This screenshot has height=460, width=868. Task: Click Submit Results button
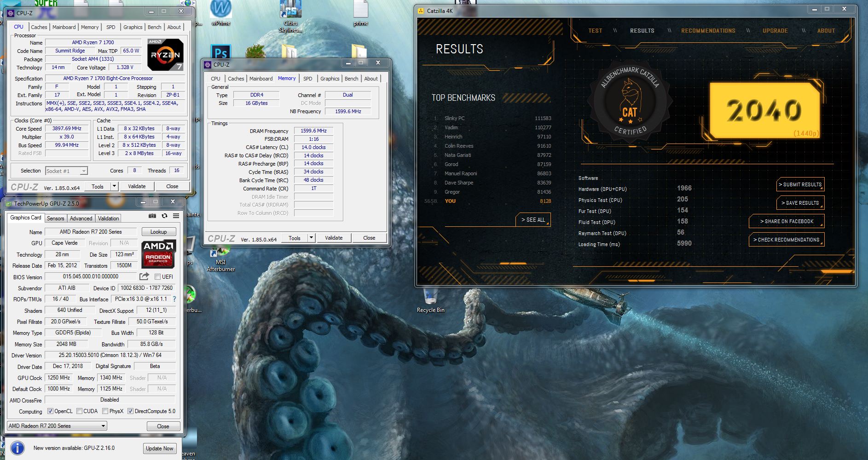[x=800, y=184]
